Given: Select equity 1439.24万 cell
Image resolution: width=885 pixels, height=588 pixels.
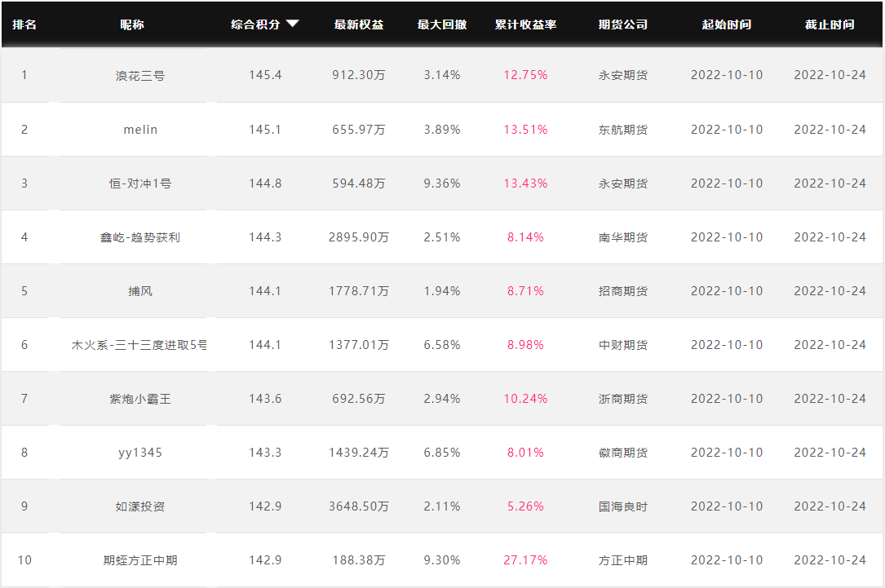Looking at the screenshot, I should (359, 453).
